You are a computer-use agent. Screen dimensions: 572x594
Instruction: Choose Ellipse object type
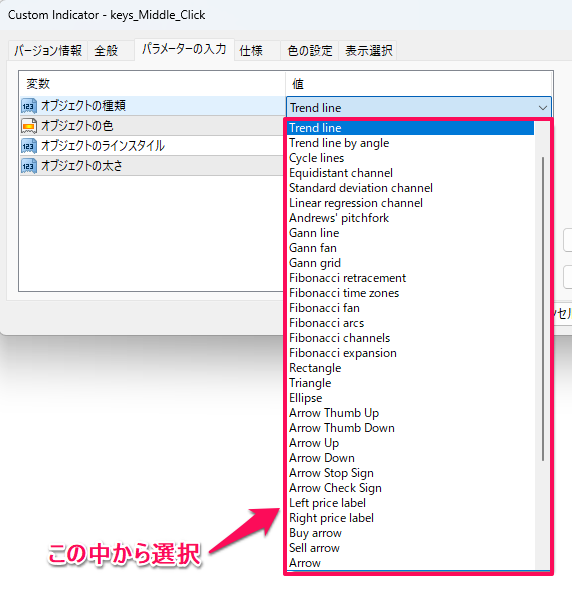click(410, 398)
